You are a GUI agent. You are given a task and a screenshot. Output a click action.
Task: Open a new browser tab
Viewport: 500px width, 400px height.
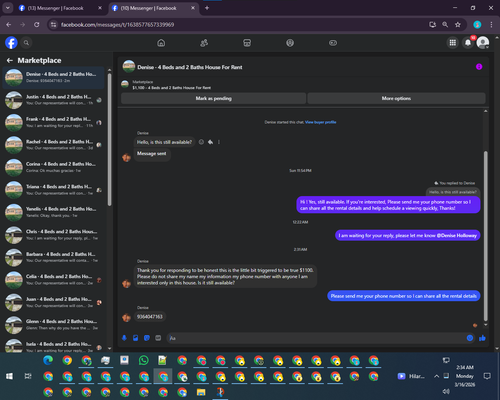[x=207, y=8]
